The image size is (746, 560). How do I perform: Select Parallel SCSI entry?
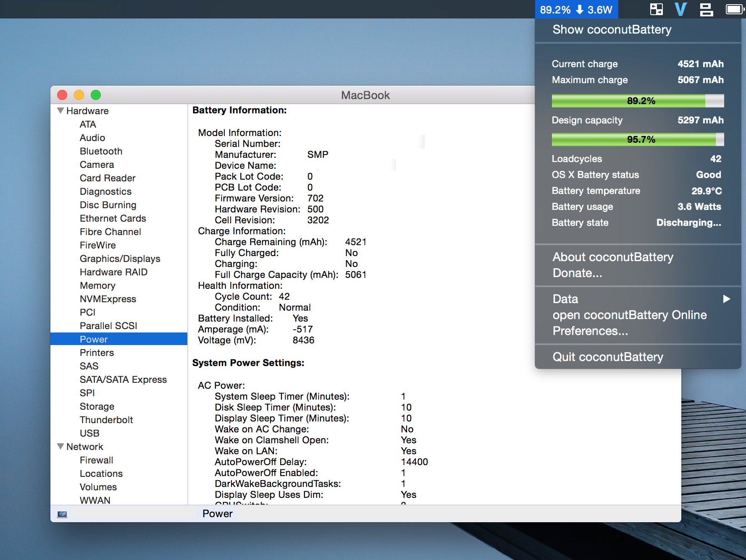[108, 326]
